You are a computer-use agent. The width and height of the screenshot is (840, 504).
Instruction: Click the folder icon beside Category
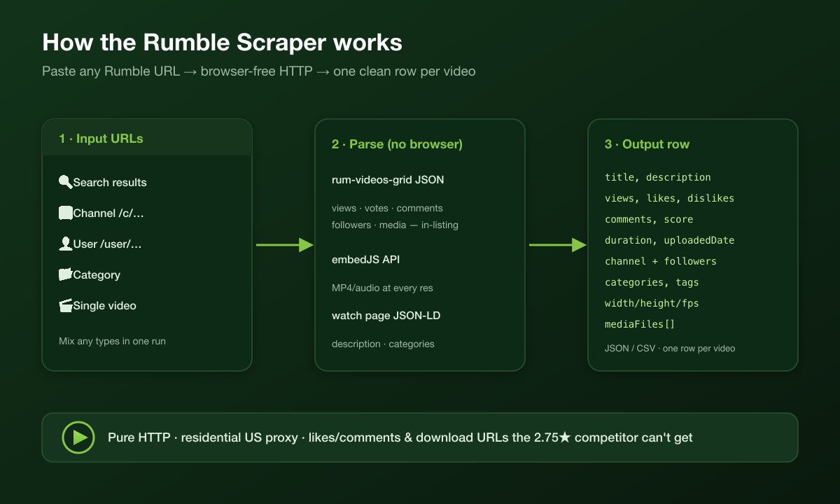(x=66, y=274)
